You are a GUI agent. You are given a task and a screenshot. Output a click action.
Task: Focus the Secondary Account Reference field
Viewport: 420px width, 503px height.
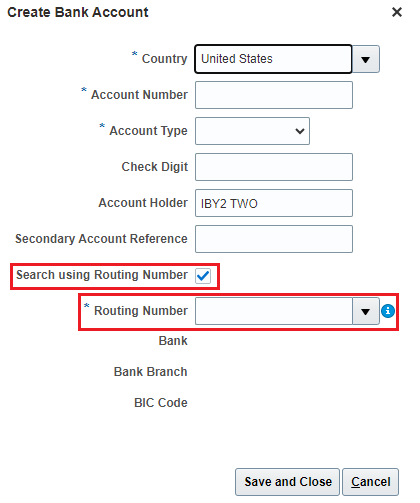[x=274, y=239]
